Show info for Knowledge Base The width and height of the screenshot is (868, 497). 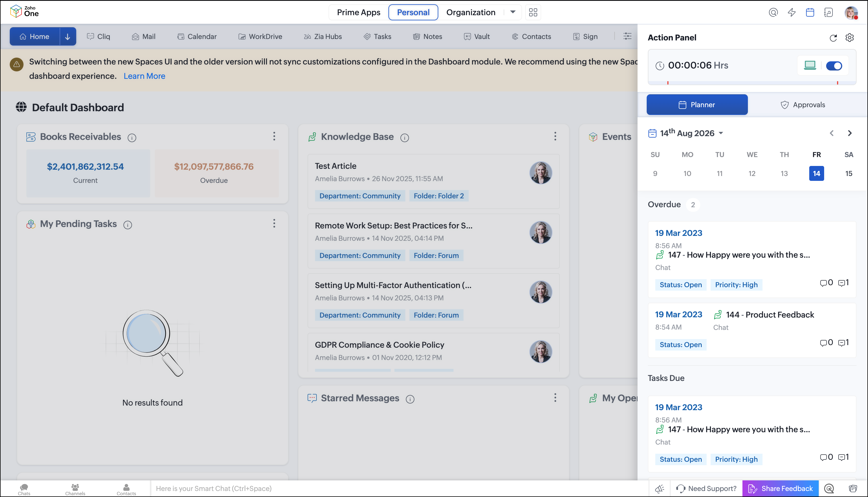click(x=404, y=138)
